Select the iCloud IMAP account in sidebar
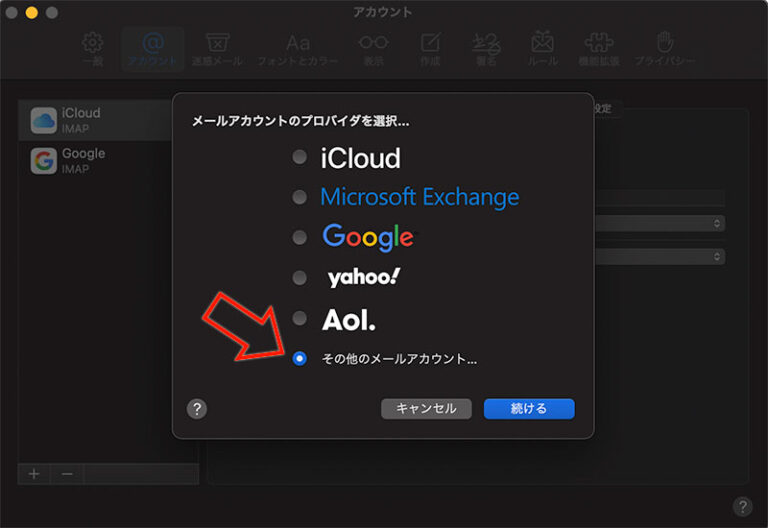The image size is (768, 528). 96,120
